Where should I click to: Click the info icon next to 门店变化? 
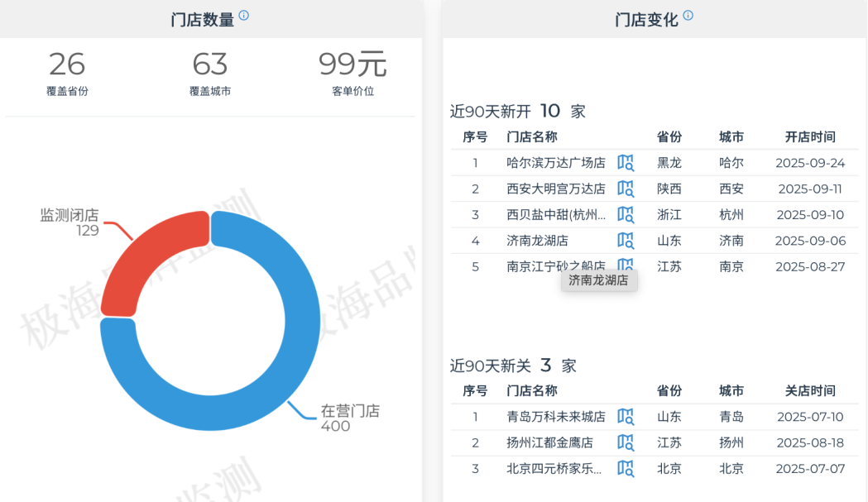[x=688, y=15]
